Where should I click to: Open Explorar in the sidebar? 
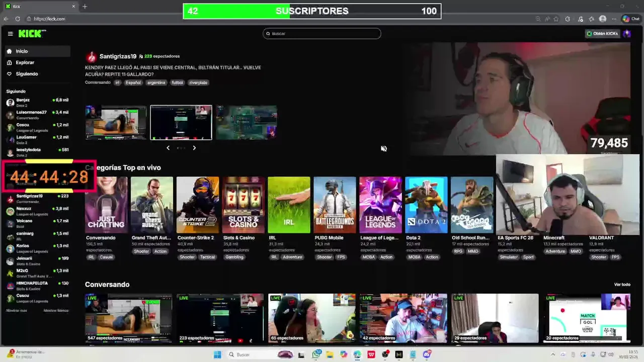[38, 63]
